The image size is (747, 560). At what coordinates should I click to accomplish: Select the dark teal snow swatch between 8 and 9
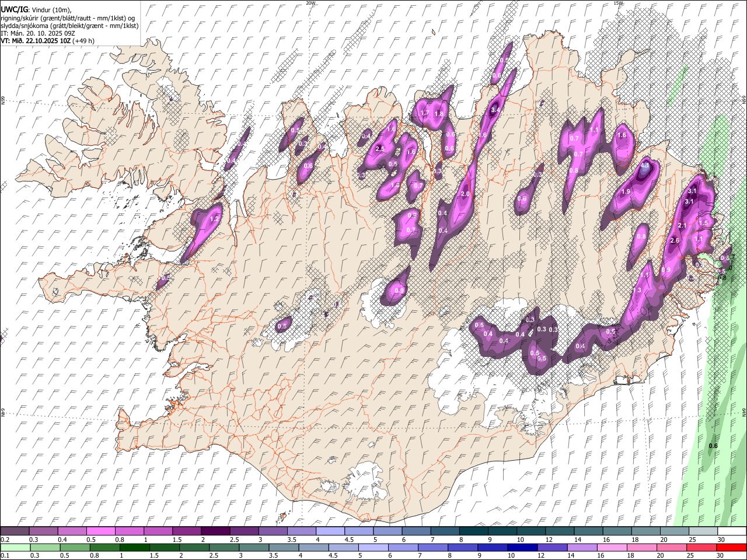(473, 531)
